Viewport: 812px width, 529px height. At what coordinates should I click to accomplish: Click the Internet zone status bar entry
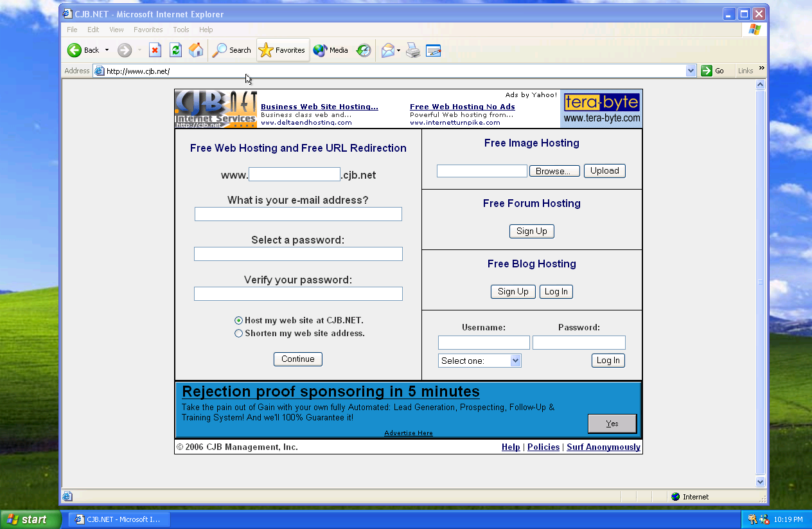690,497
